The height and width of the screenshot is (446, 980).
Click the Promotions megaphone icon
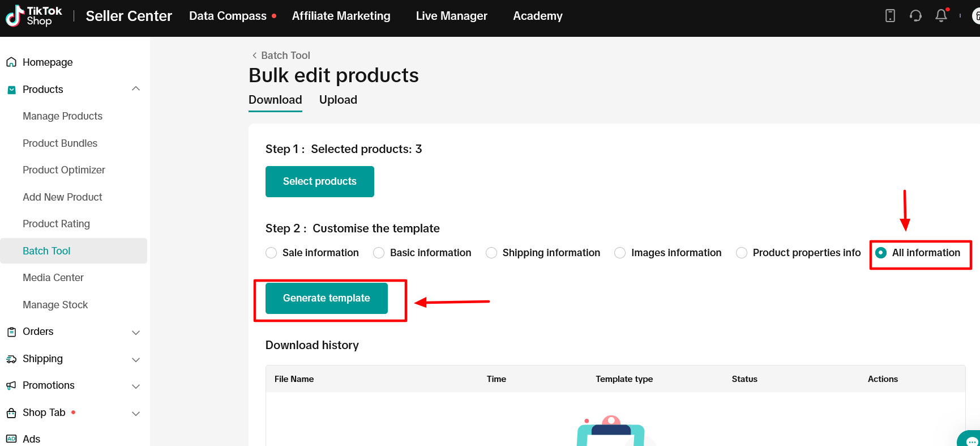11,386
